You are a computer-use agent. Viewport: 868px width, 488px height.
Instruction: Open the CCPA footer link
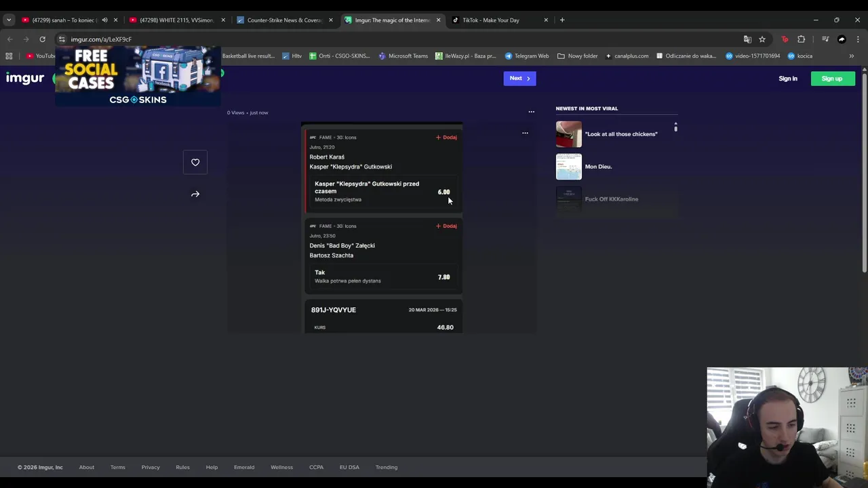(316, 467)
